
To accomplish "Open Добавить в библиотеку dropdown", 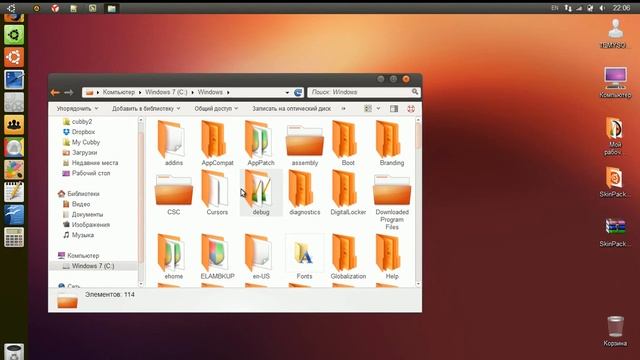I will [146, 109].
